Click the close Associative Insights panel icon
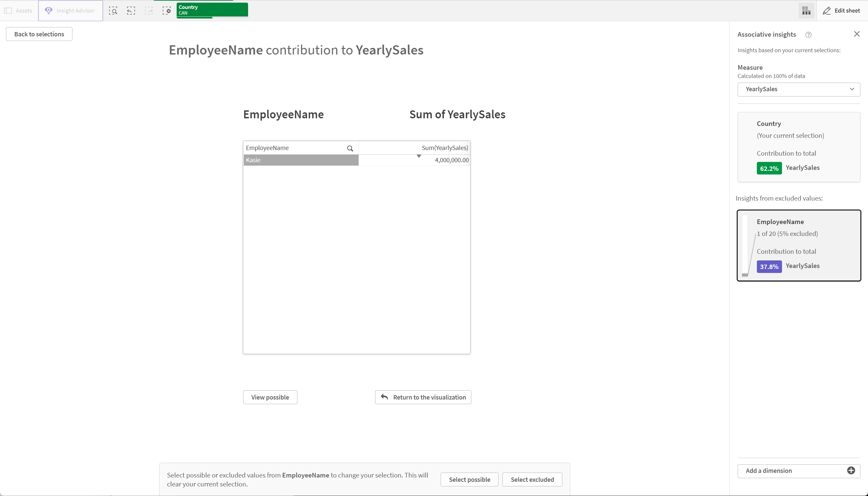This screenshot has height=496, width=868. (x=857, y=34)
